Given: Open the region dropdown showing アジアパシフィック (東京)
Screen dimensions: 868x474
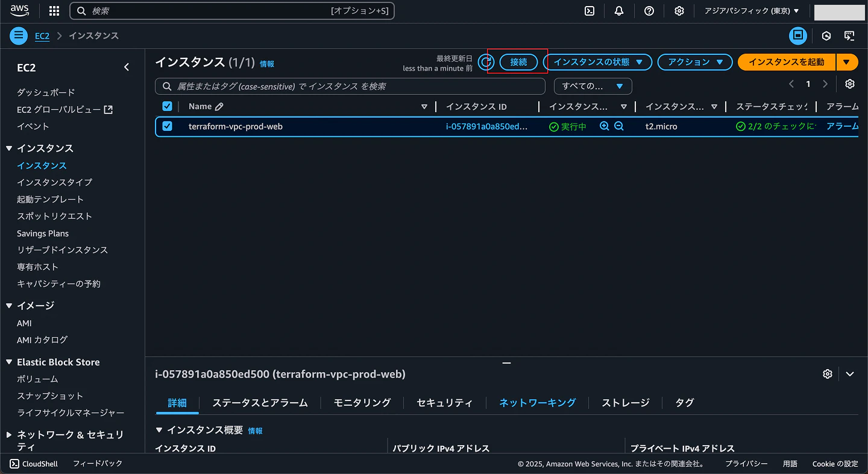Looking at the screenshot, I should pyautogui.click(x=751, y=10).
